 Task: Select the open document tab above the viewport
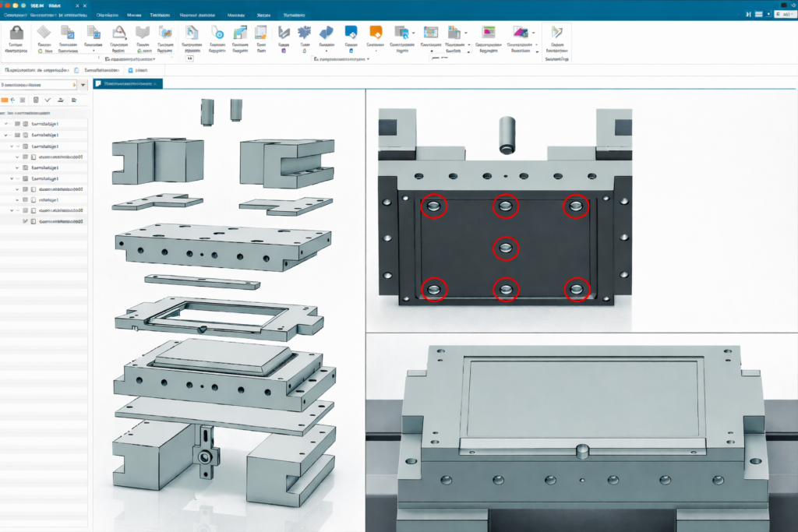click(x=125, y=83)
